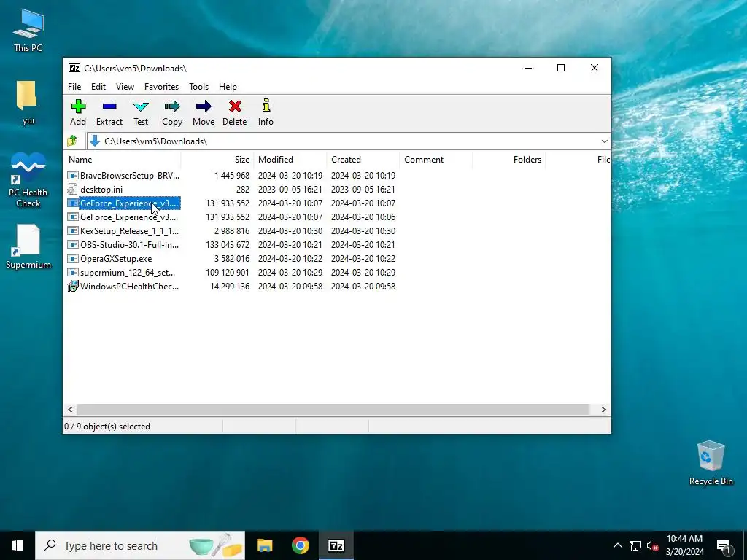Click the Add toolbar icon
747x560 pixels.
pos(78,112)
